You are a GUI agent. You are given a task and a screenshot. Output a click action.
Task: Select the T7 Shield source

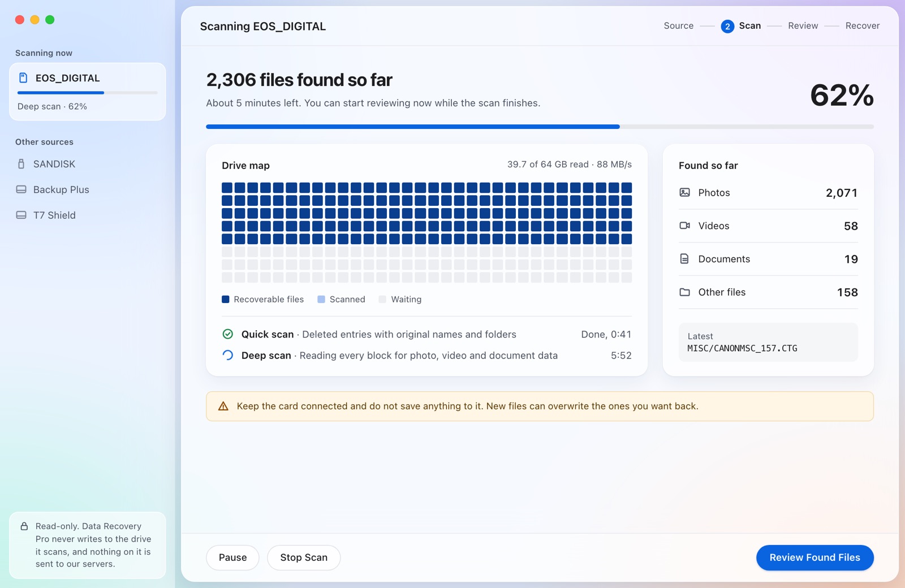tap(88, 215)
